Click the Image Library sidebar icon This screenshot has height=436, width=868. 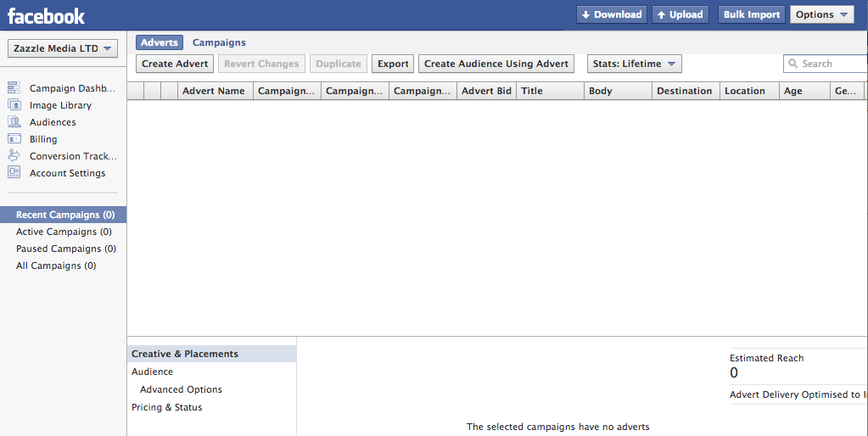[x=14, y=105]
